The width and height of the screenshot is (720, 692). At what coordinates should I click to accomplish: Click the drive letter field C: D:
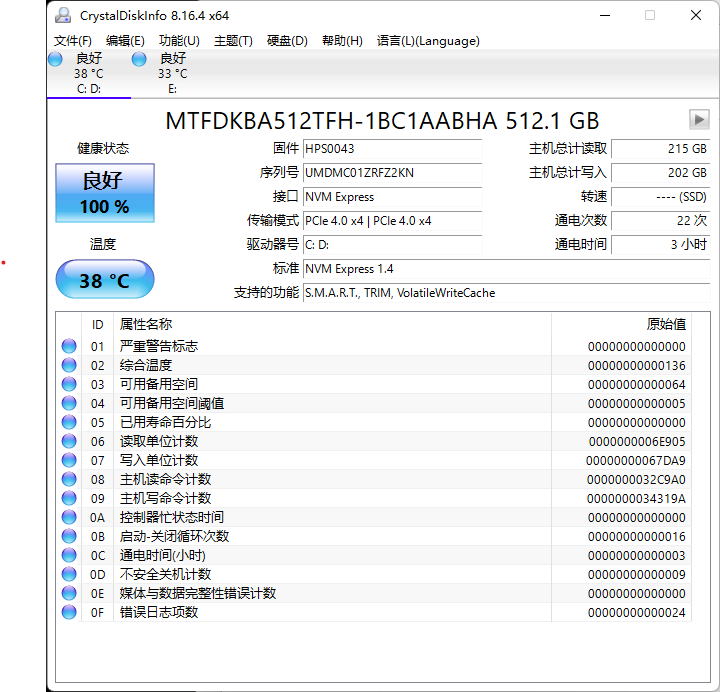[392, 245]
